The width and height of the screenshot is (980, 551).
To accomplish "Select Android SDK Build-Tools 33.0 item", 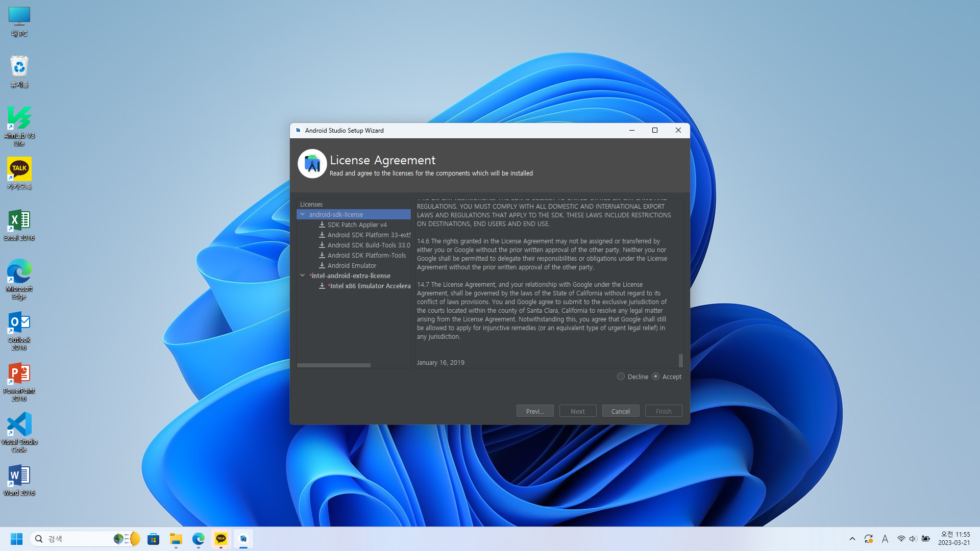I will [369, 245].
